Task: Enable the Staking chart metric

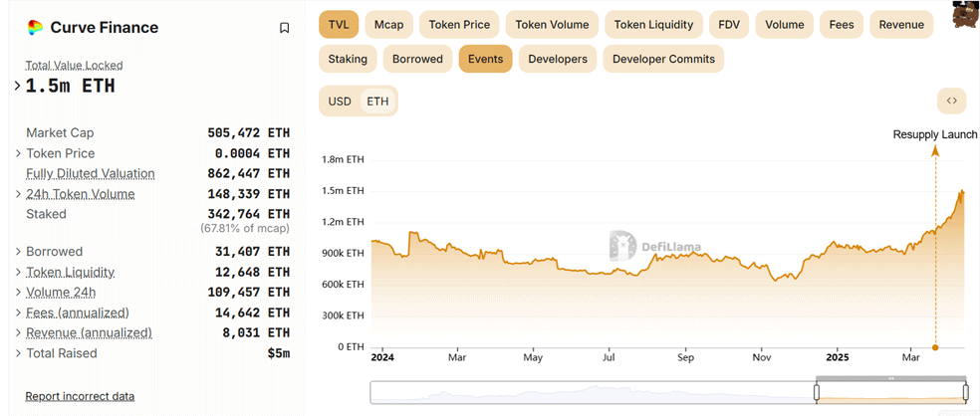Action: [x=349, y=59]
